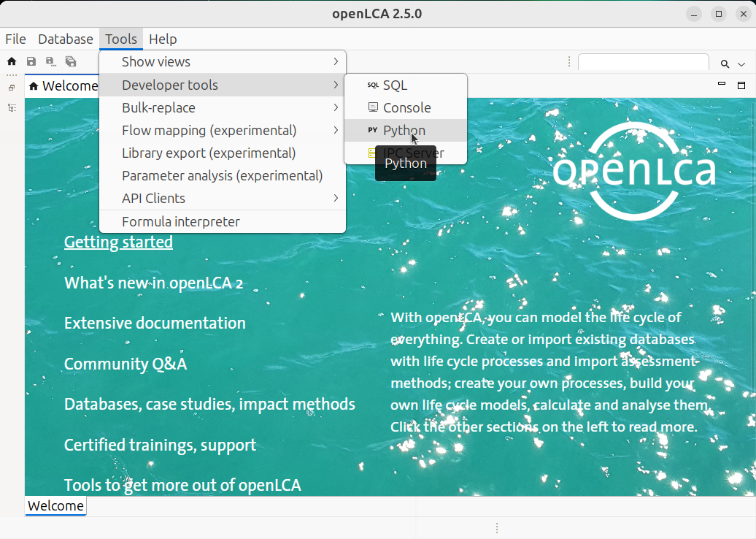This screenshot has height=539, width=756.
Task: Click the Console monitor icon
Action: (x=373, y=107)
